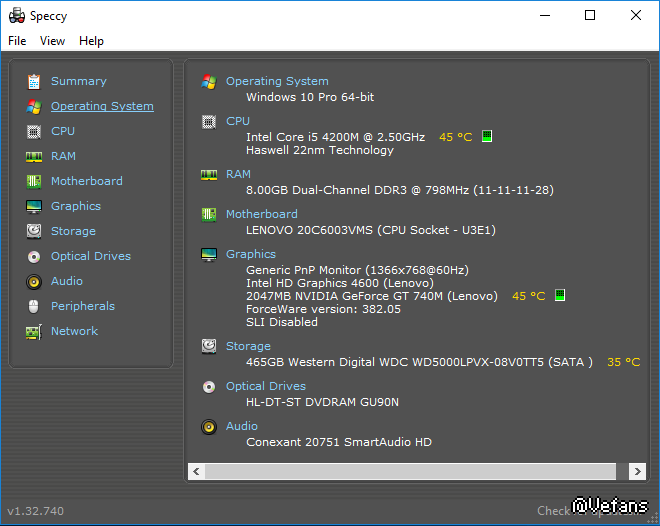Open the Motherboard heading link in summary
The height and width of the screenshot is (526, 660).
262,214
